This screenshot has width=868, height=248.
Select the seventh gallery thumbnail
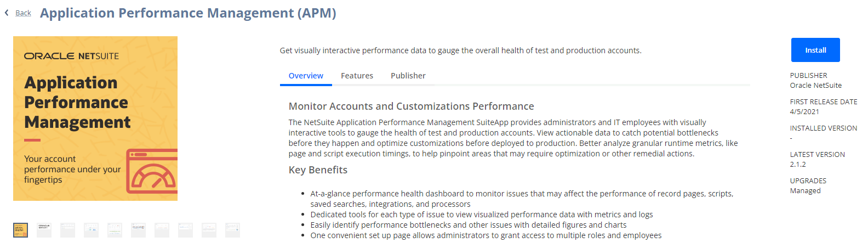pyautogui.click(x=162, y=230)
